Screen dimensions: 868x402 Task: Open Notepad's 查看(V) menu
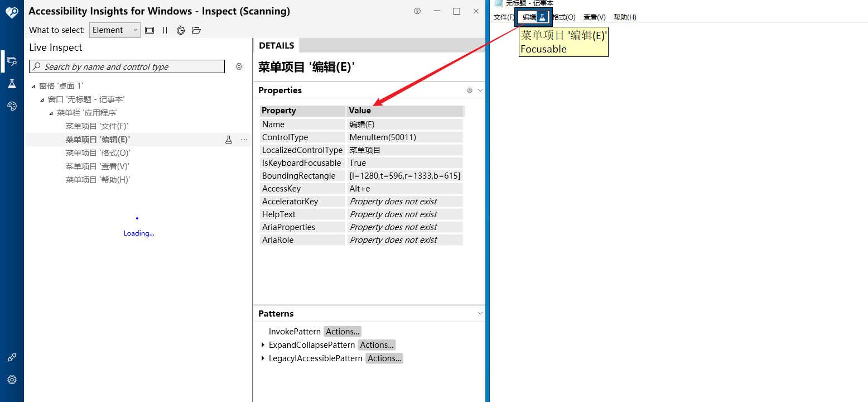[x=594, y=17]
